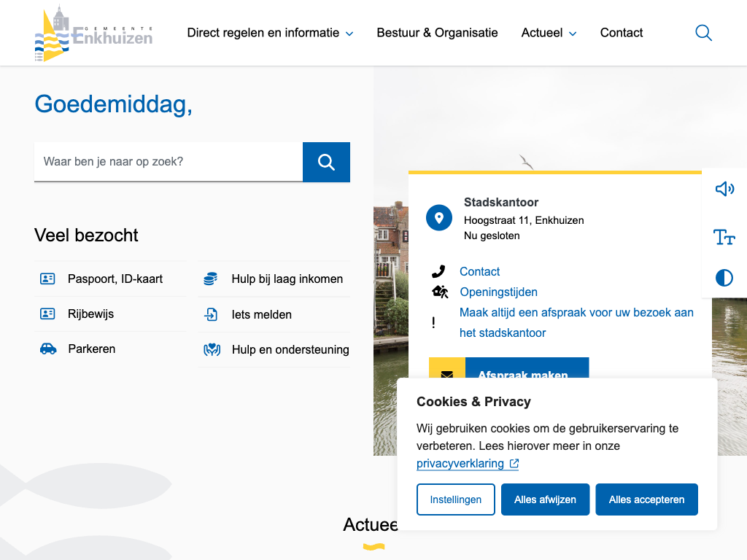Toggle the high contrast mode icon
747x560 pixels.
724,278
